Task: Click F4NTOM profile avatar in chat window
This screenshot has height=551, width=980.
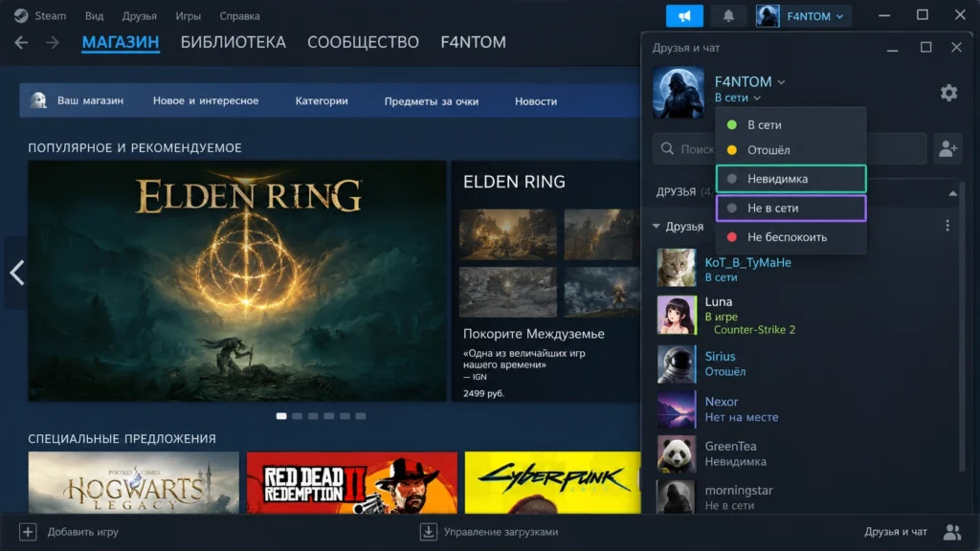Action: tap(679, 93)
